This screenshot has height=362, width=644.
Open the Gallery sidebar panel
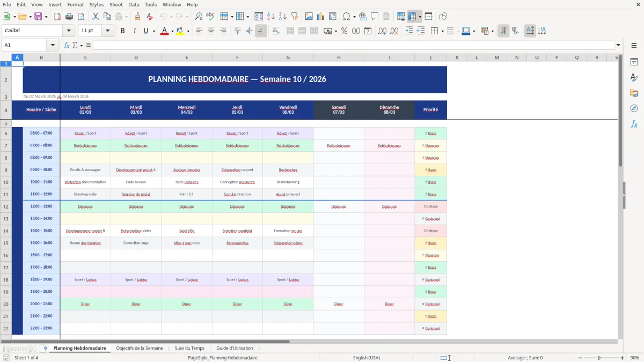coord(634,92)
